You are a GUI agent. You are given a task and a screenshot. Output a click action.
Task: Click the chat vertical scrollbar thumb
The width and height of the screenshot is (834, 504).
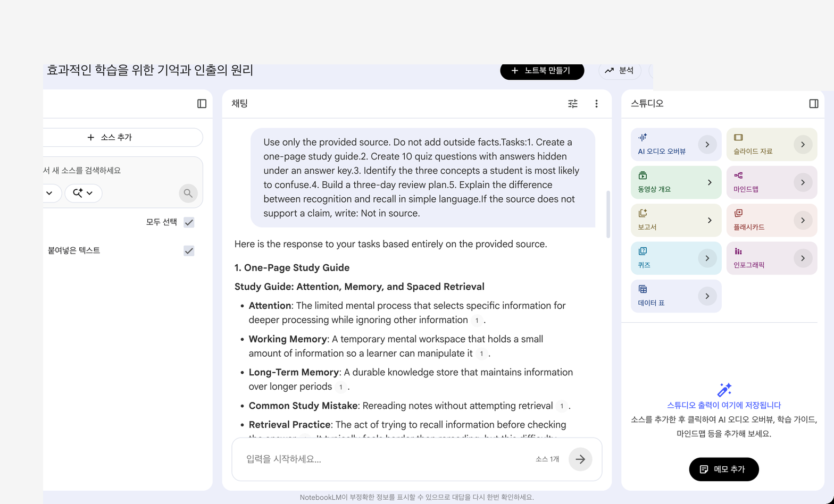[x=608, y=214]
